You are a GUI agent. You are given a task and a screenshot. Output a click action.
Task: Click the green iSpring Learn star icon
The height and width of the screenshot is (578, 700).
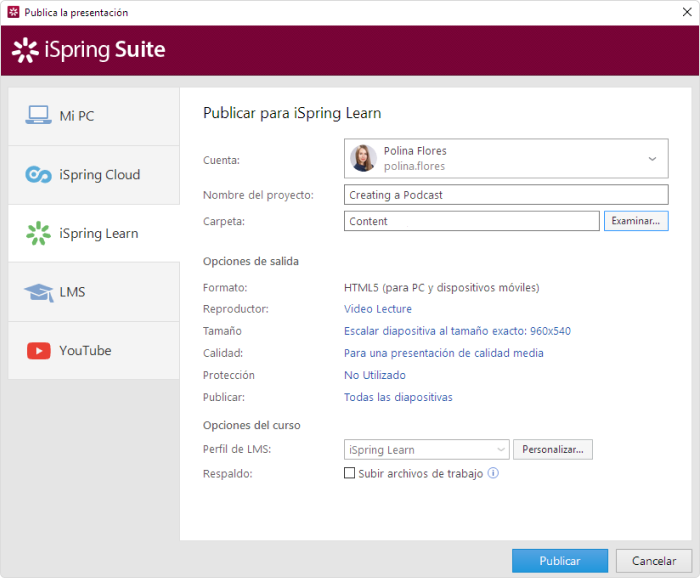click(x=38, y=233)
